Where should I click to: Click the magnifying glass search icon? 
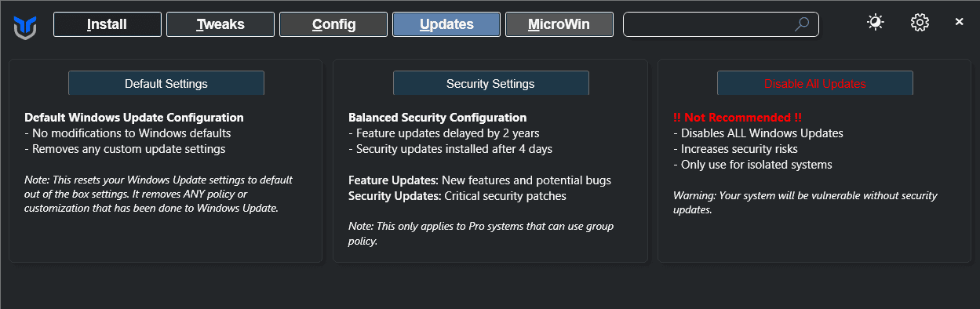point(802,24)
